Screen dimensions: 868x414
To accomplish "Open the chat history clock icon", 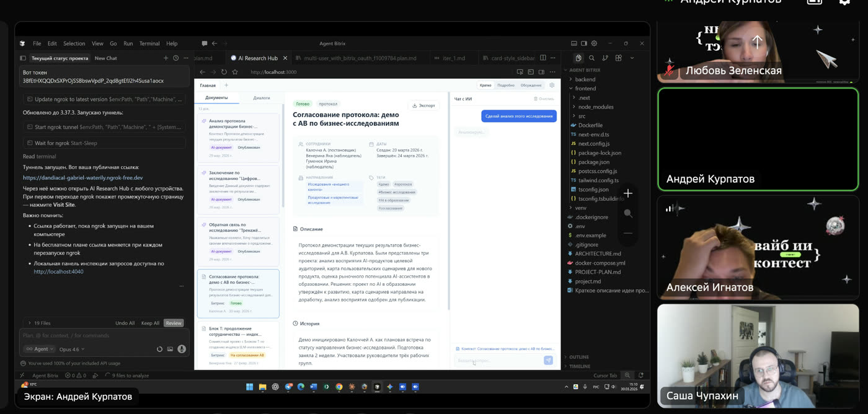I will click(176, 58).
